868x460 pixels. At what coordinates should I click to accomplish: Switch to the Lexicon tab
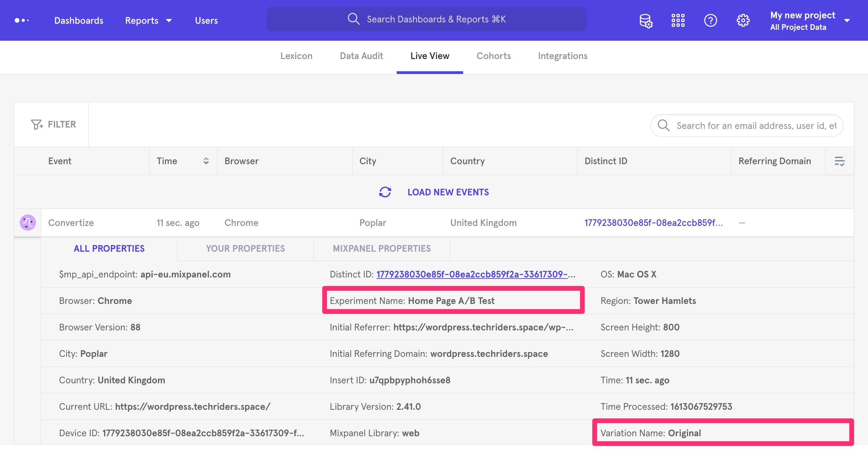point(296,56)
